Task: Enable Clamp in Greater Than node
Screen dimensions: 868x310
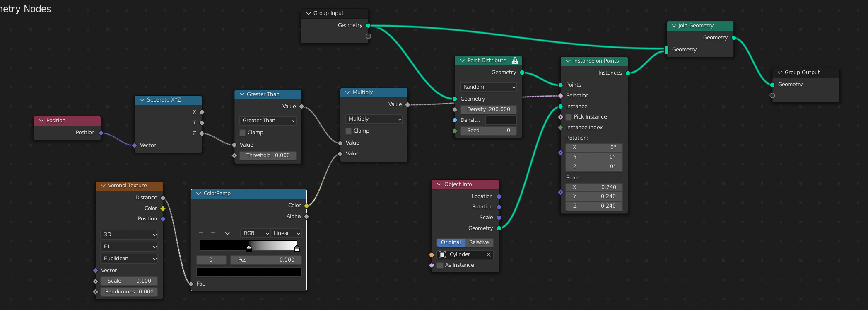Action: tap(243, 133)
